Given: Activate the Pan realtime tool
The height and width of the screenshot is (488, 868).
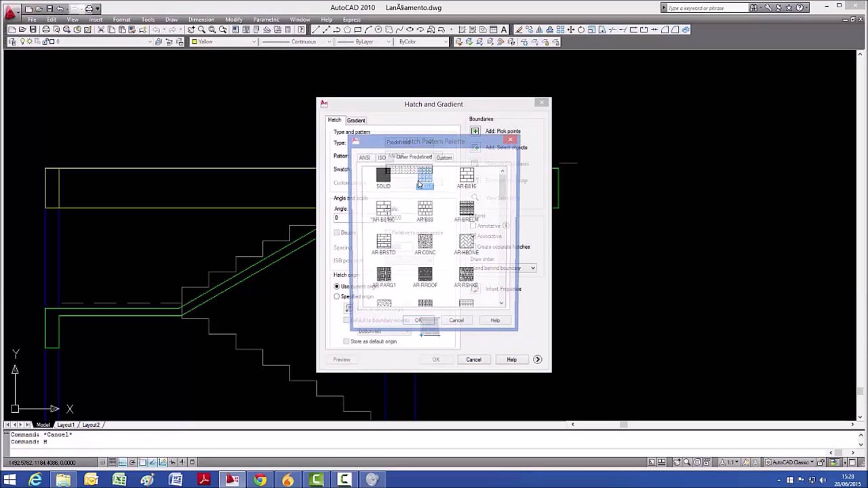Looking at the screenshot, I should pos(191,30).
